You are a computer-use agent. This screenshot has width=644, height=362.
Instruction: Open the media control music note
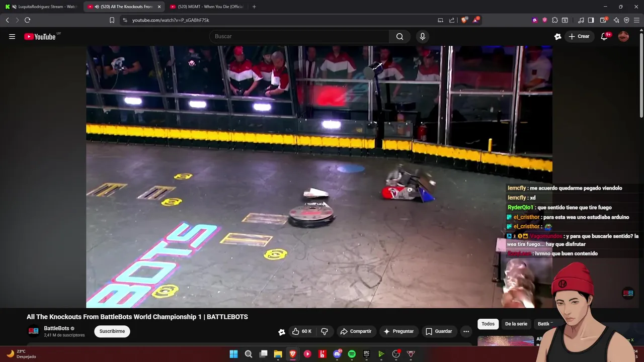point(581,20)
